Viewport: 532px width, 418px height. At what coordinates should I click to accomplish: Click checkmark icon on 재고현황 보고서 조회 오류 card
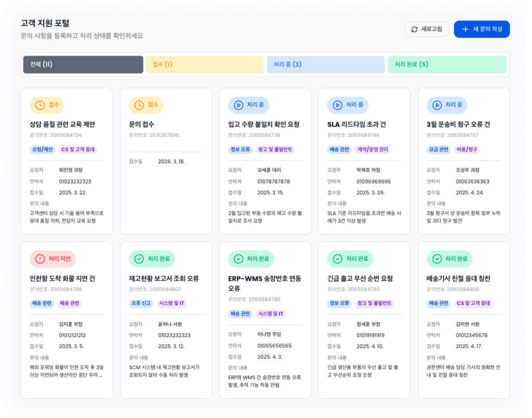point(139,259)
